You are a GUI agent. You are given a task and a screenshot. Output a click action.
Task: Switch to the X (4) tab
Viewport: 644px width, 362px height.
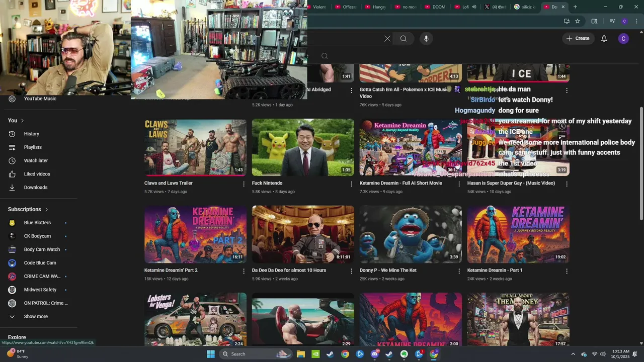(x=495, y=7)
